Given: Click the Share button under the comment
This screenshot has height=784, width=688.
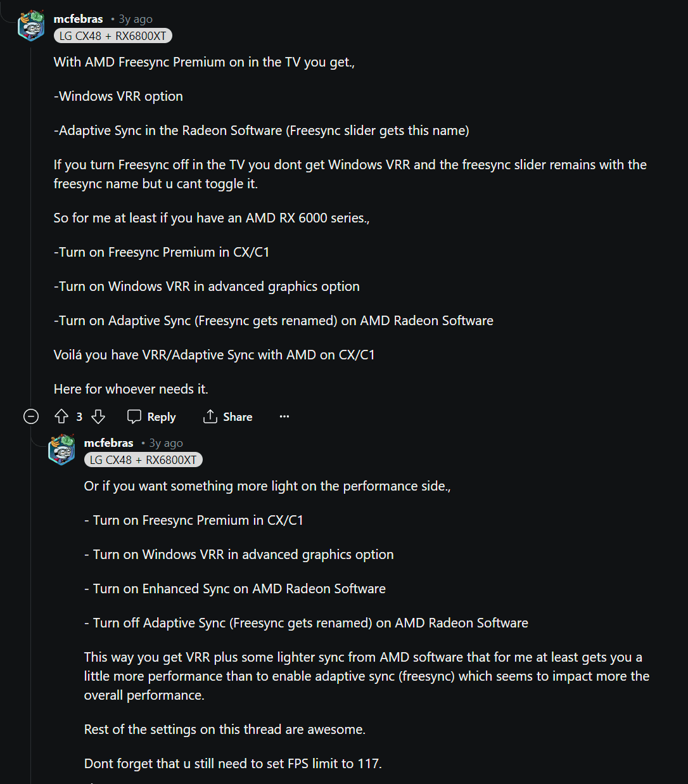Looking at the screenshot, I should (227, 416).
